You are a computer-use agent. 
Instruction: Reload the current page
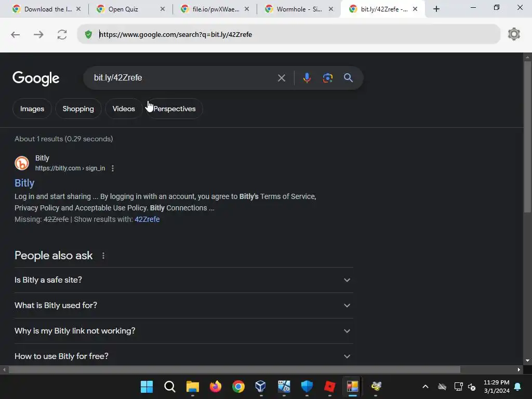[x=62, y=35]
